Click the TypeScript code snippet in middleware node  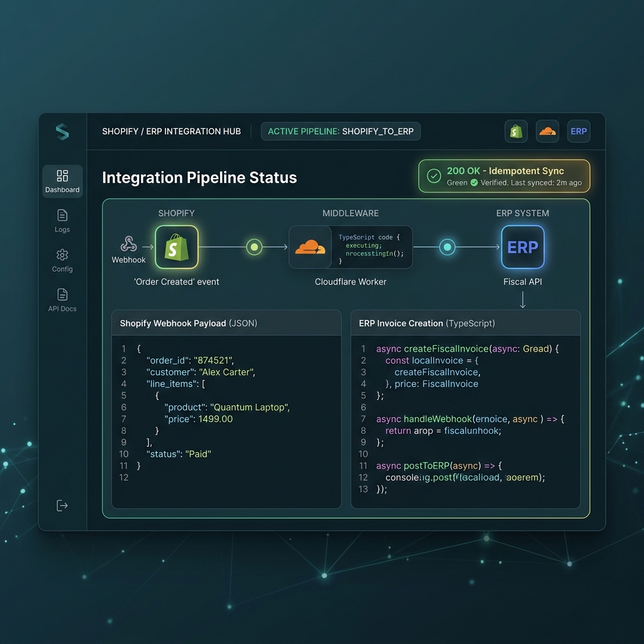pos(371,248)
